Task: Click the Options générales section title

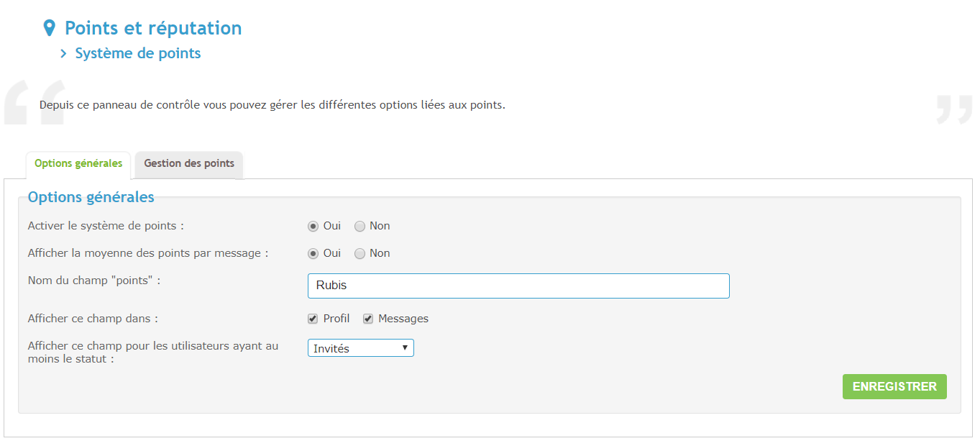Action: [x=91, y=197]
